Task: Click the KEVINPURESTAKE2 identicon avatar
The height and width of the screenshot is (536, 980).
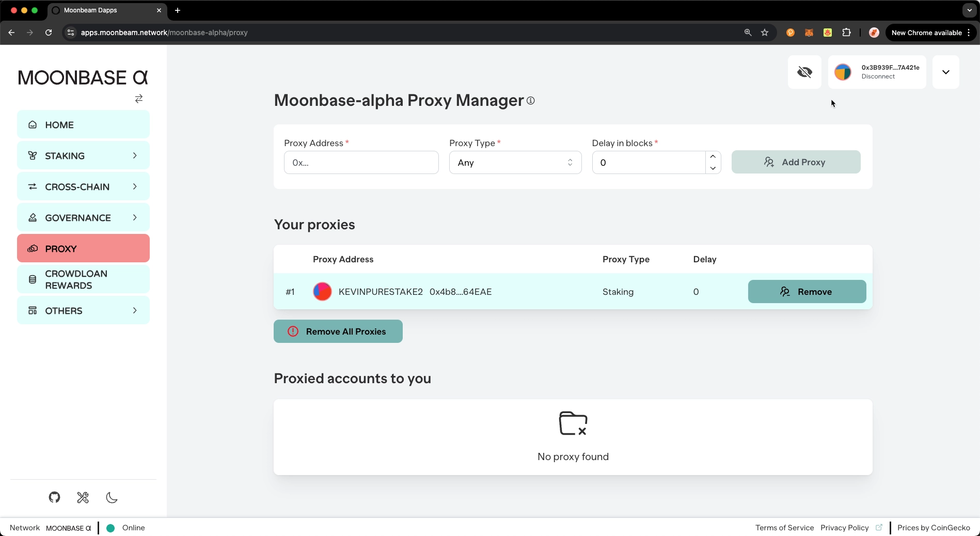Action: click(x=322, y=292)
